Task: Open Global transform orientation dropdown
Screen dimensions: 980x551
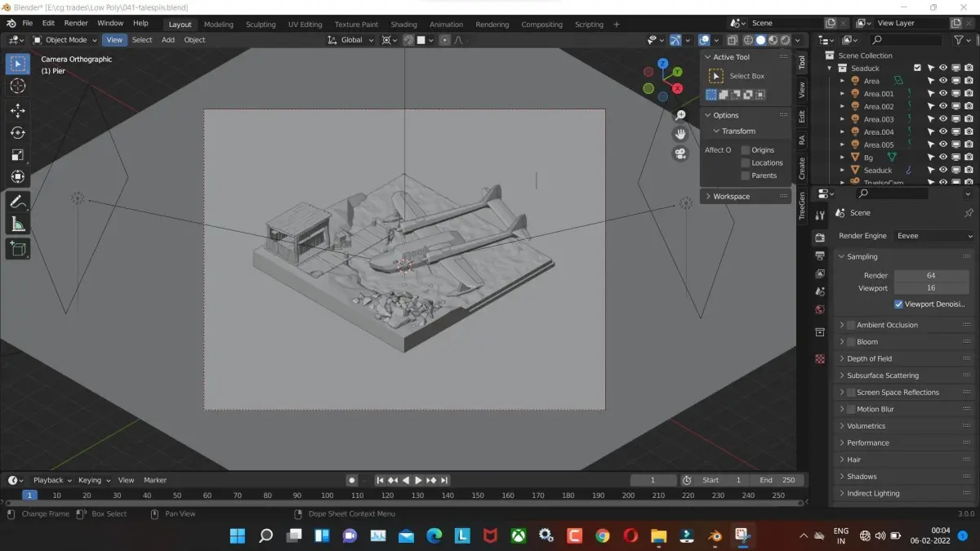Action: click(x=351, y=40)
